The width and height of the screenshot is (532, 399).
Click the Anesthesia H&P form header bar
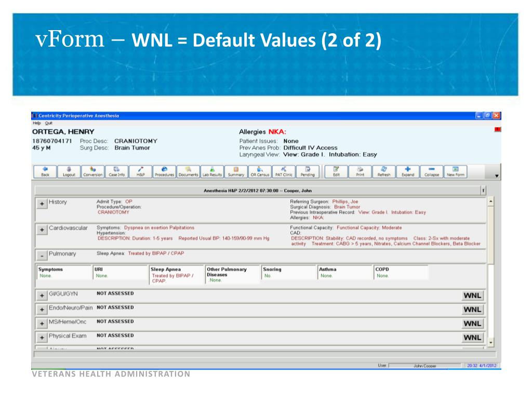point(258,191)
